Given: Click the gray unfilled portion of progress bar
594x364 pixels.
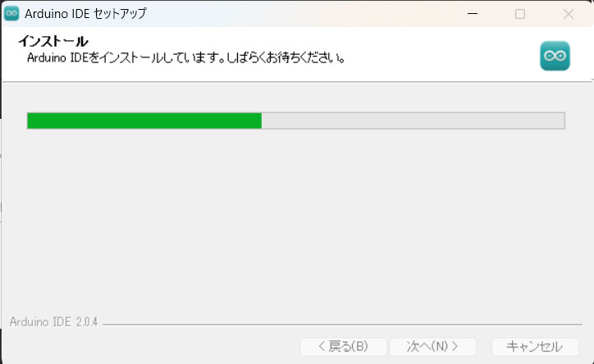Looking at the screenshot, I should 413,121.
